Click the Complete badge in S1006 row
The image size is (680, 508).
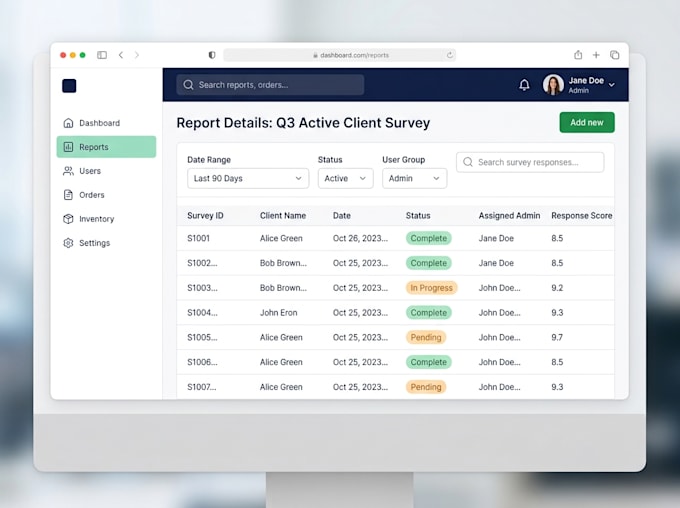(x=428, y=362)
